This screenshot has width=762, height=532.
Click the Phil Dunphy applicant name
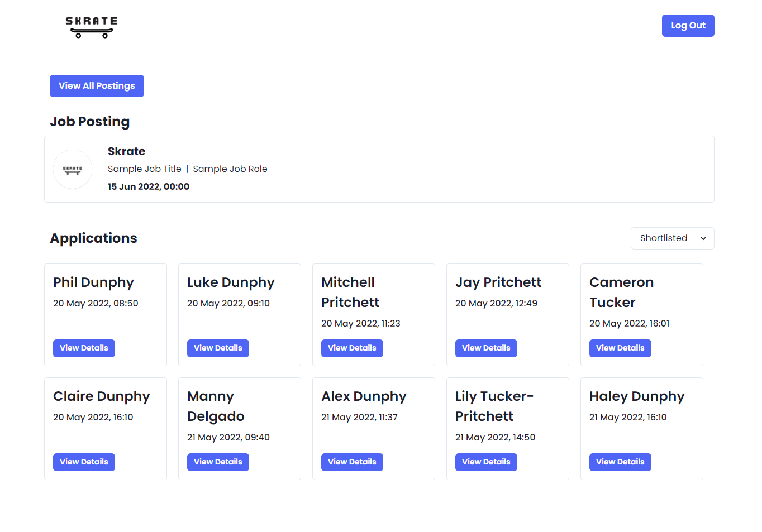[x=93, y=282]
